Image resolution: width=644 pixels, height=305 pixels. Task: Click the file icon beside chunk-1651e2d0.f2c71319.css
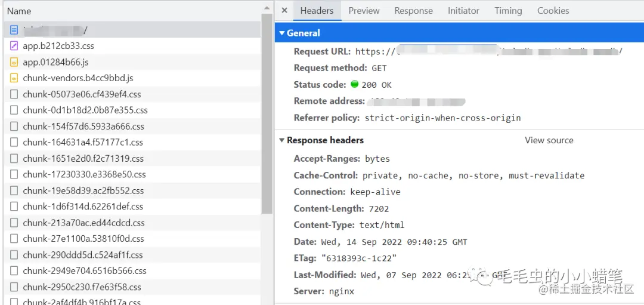(14, 158)
